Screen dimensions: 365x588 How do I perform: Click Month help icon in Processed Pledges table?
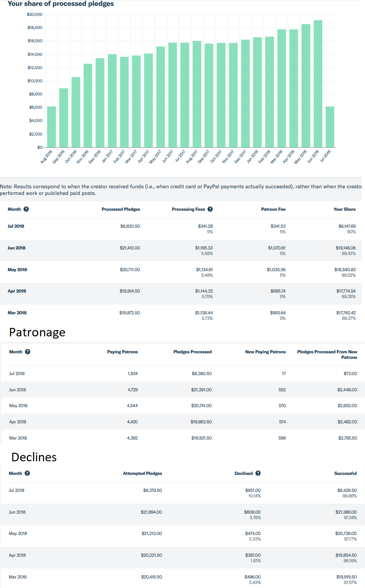coord(26,209)
